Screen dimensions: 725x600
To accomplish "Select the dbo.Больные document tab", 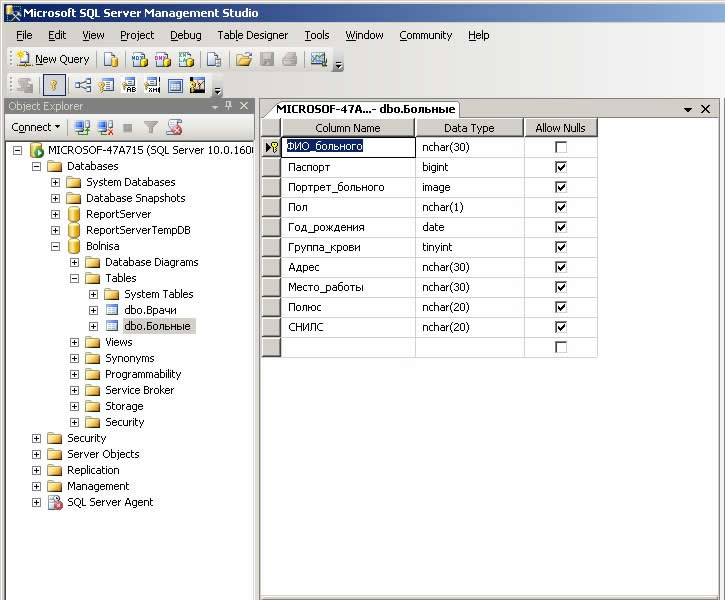I will (365, 110).
